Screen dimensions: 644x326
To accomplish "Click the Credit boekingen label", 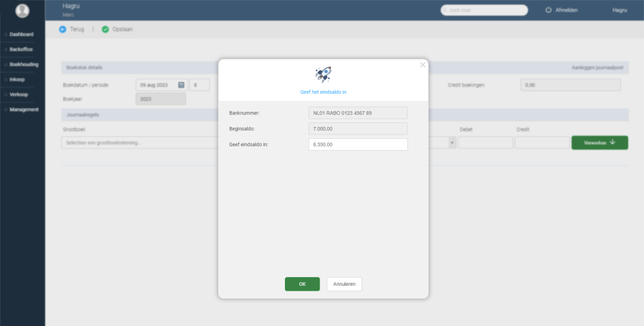I will tap(467, 85).
